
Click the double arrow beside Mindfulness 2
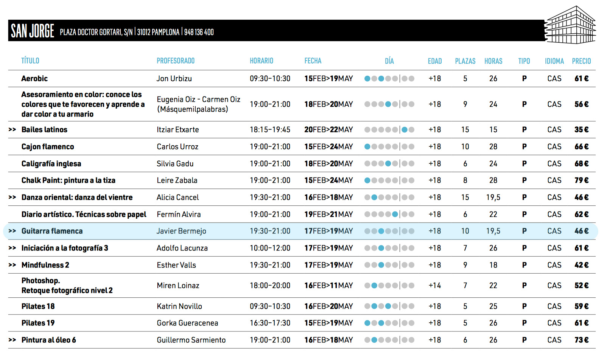pyautogui.click(x=12, y=265)
